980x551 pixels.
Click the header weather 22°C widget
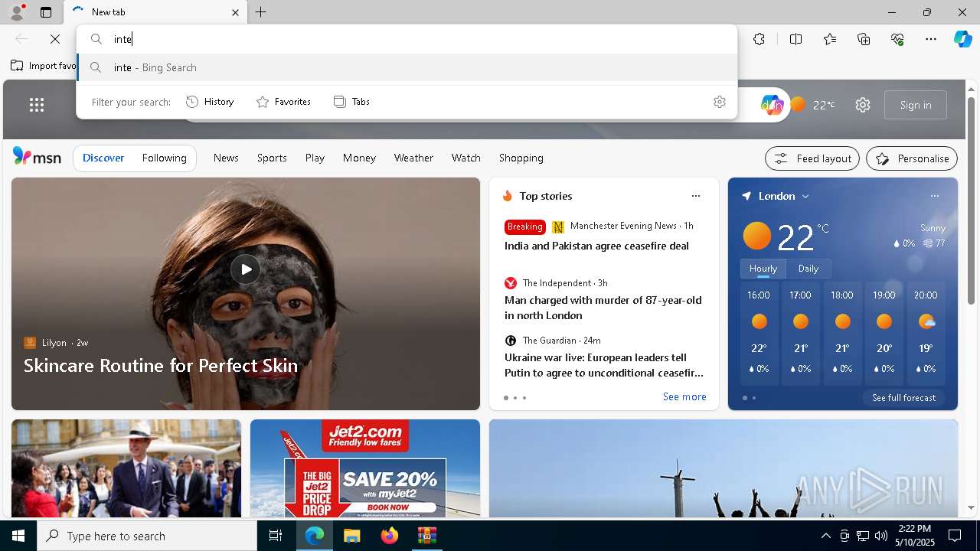pyautogui.click(x=812, y=105)
